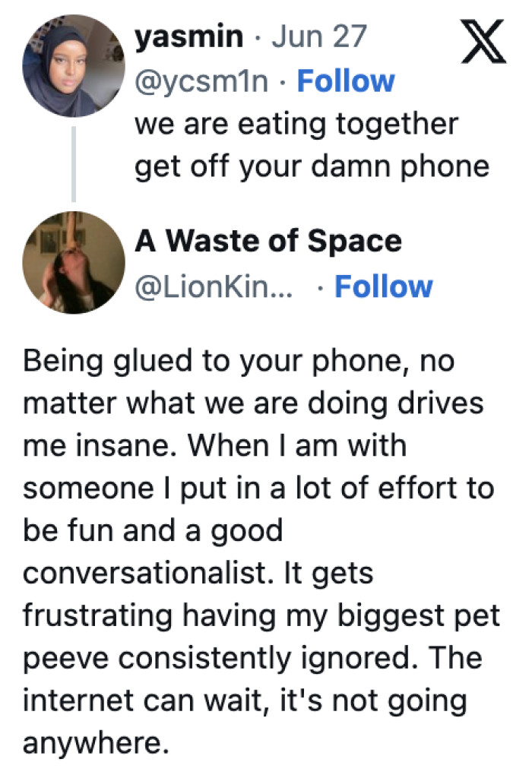
Task: Click the 'we are eating together' line
Action: click(x=296, y=123)
